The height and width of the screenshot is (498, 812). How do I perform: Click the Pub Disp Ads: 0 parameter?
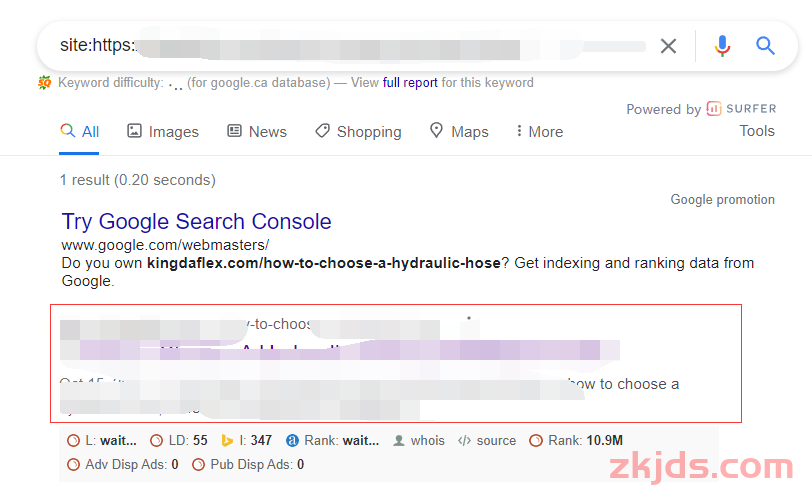[x=248, y=464]
